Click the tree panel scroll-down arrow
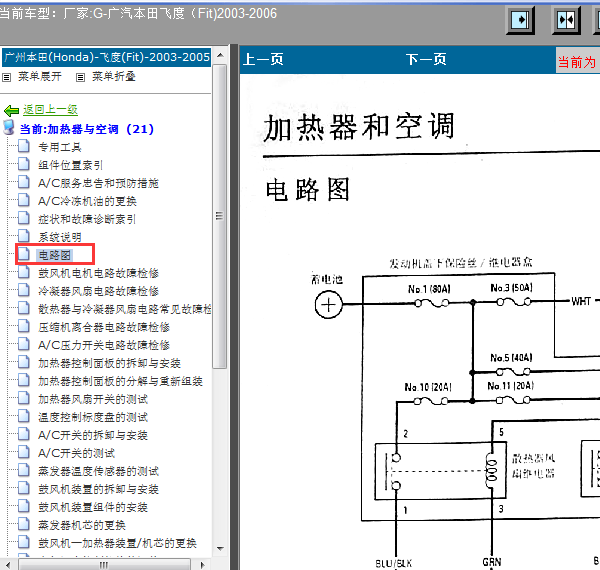The image size is (600, 570). tap(220, 549)
